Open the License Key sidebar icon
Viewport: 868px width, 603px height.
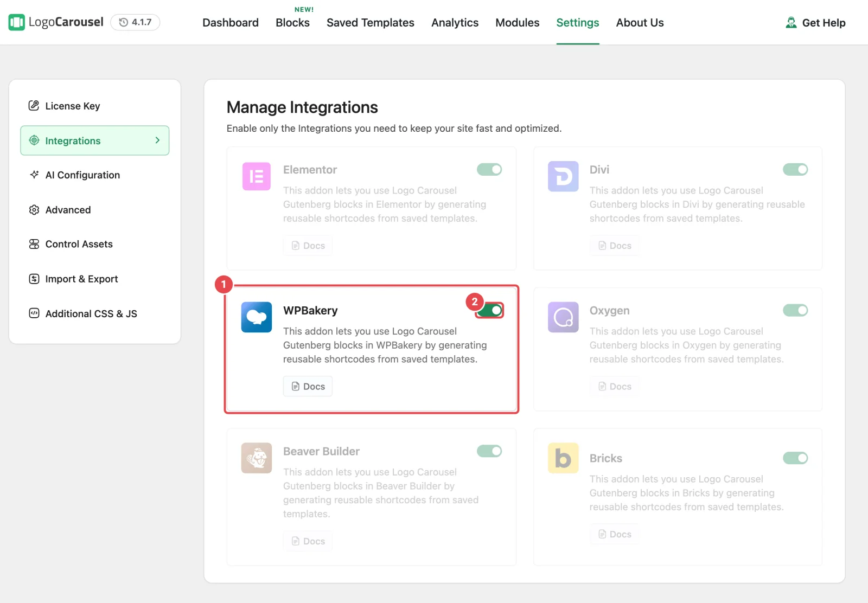34,106
